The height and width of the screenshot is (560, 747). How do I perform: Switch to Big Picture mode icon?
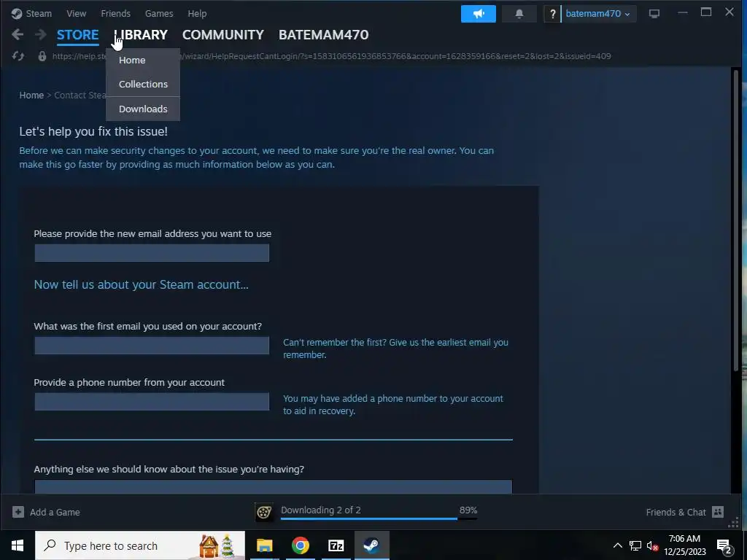click(x=654, y=14)
